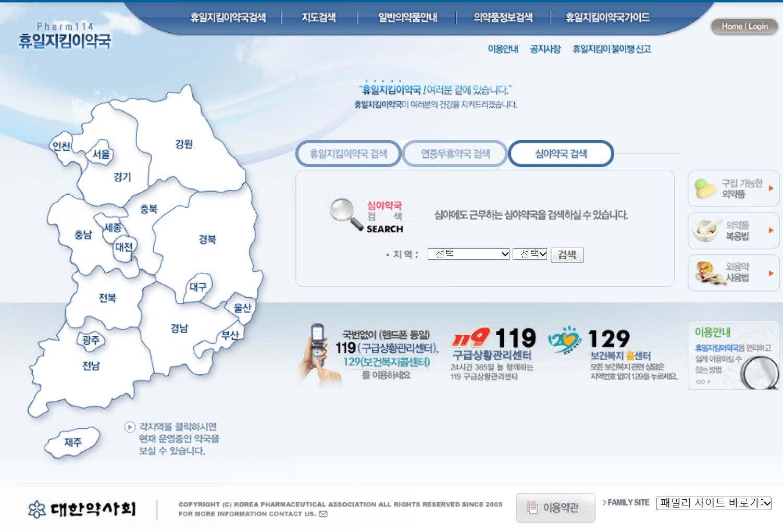Click the play arrow icon beside 각지역을 클릭하시면
The width and height of the screenshot is (783, 532).
pyautogui.click(x=130, y=427)
